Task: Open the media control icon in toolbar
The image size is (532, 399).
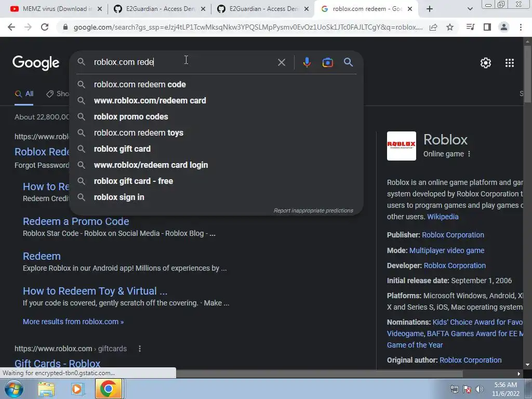Action: tap(470, 27)
